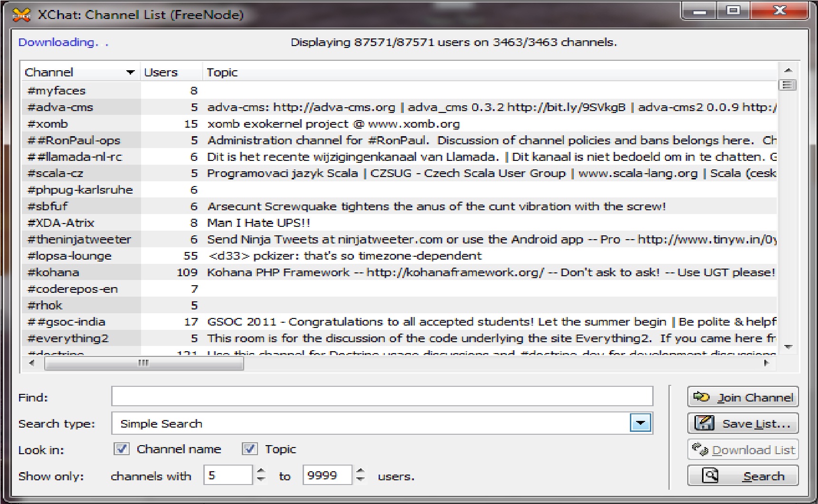Click the minimum users field showing 5
This screenshot has height=504, width=818.
(228, 475)
